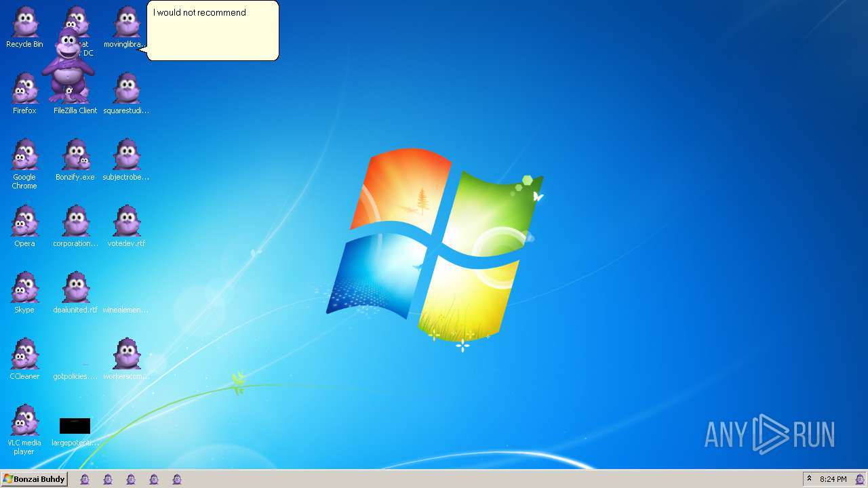Select the workerscom… desktop file
Viewport: 868px width, 488px height.
pos(126,360)
